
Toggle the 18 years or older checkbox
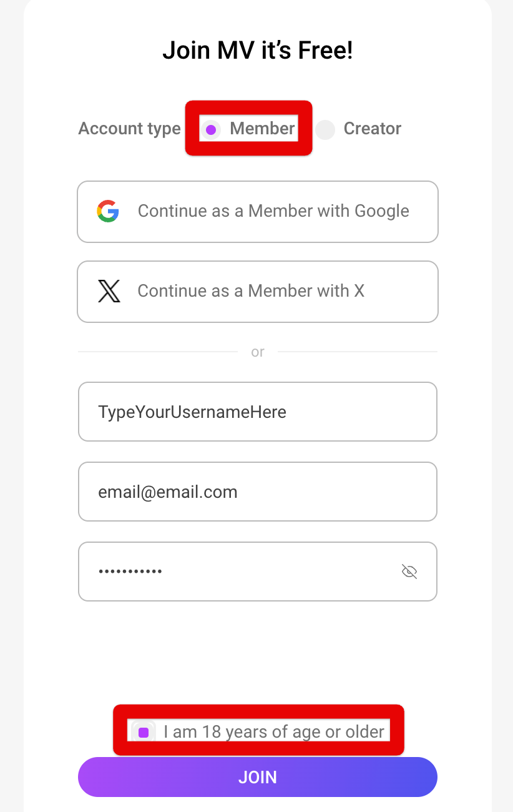pyautogui.click(x=144, y=732)
